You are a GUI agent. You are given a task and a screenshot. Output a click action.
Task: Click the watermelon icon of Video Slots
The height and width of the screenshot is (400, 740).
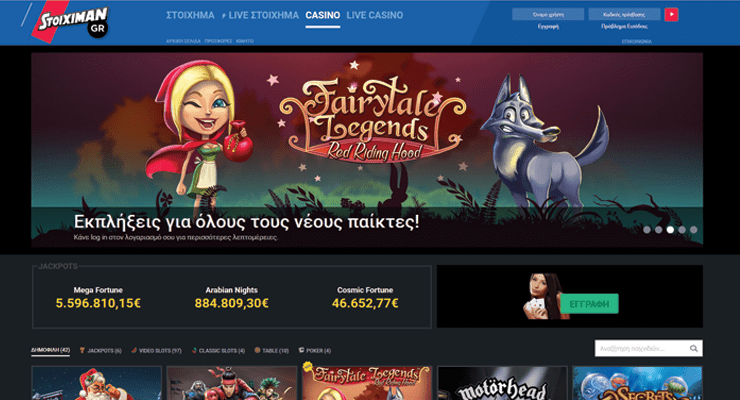pyautogui.click(x=134, y=350)
